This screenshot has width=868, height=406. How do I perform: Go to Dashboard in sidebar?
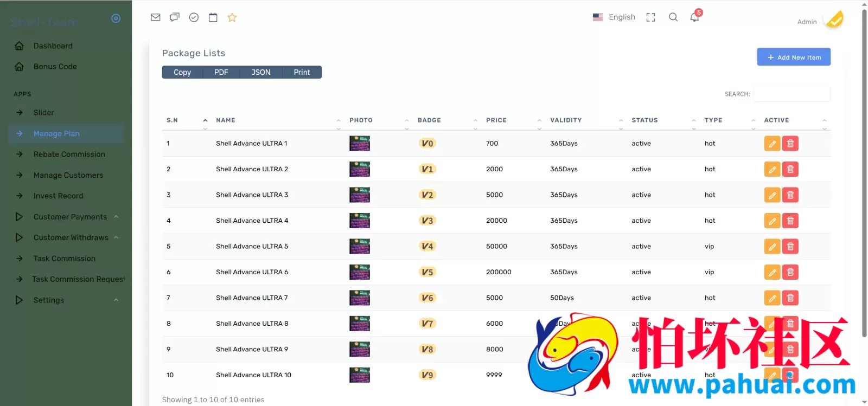53,46
